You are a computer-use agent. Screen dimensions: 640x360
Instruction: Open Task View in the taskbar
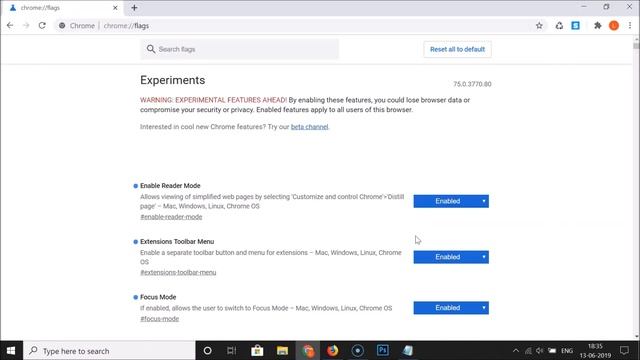point(232,351)
